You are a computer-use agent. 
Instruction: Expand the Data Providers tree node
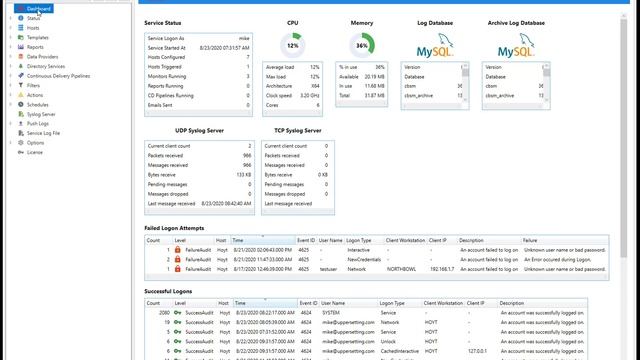(11, 56)
